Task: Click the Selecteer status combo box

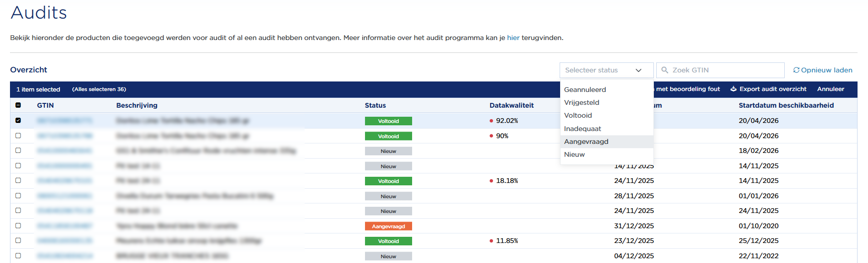Action: tap(606, 70)
